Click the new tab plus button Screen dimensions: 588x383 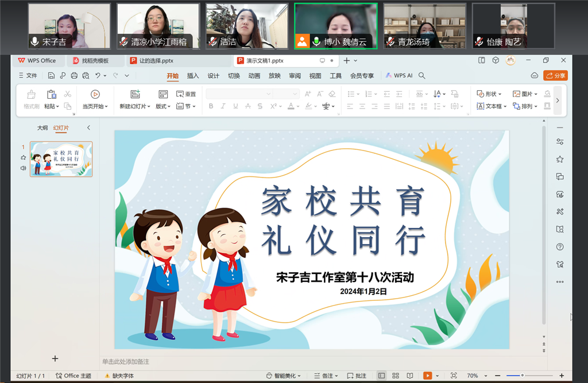(x=346, y=60)
